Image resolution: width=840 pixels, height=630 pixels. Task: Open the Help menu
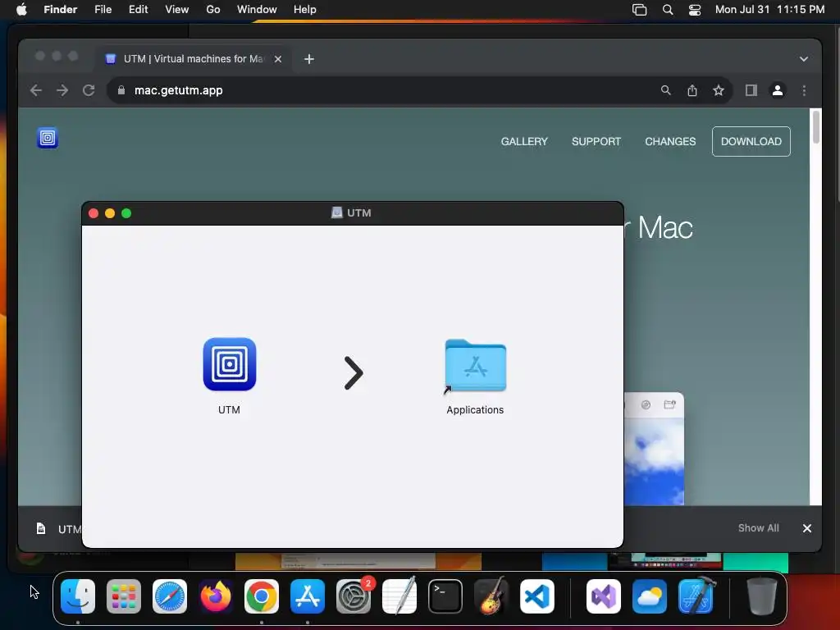tap(305, 10)
